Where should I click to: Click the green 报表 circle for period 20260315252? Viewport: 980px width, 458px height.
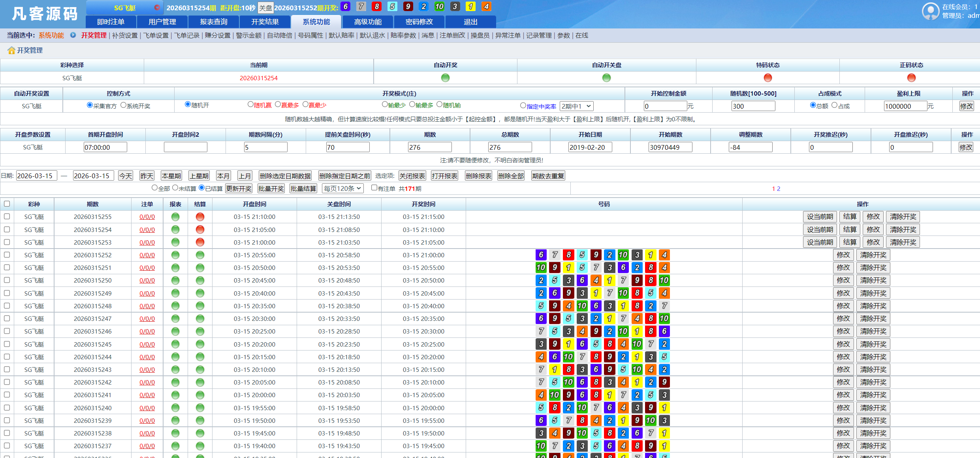175,255
